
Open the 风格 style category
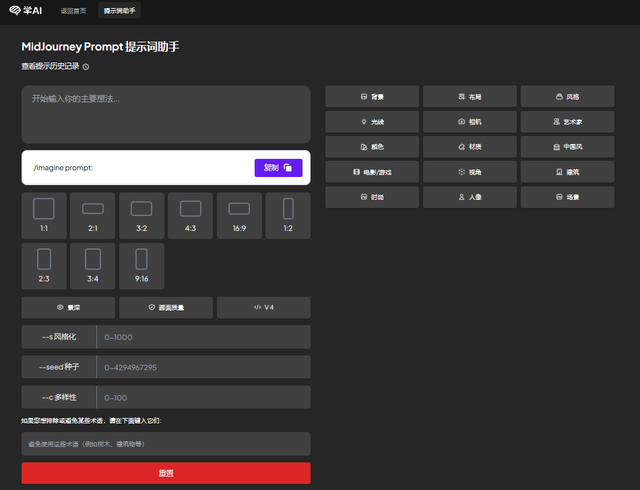coord(567,96)
